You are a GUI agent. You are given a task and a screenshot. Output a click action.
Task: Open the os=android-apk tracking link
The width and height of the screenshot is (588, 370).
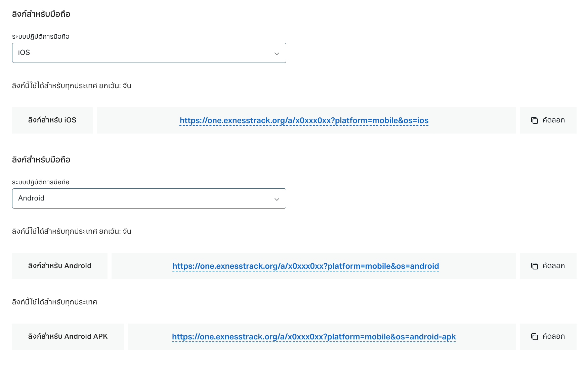click(314, 337)
